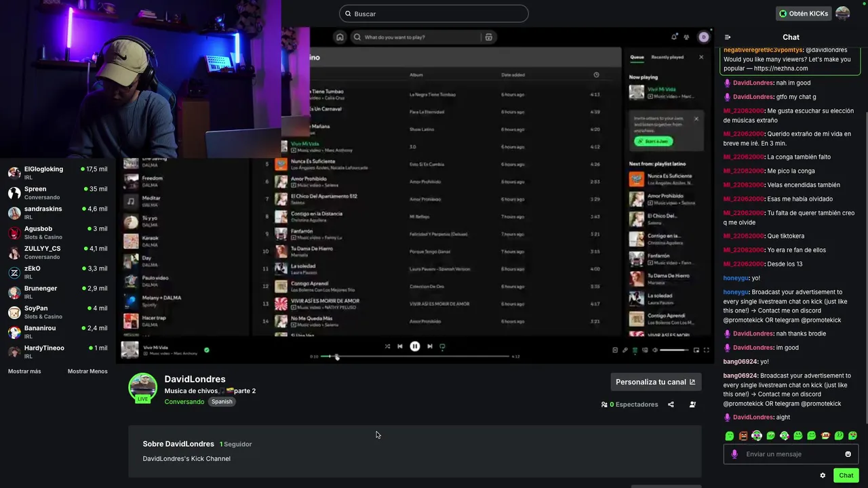Click the Enviar un mensaje input field
868x488 pixels.
791,454
